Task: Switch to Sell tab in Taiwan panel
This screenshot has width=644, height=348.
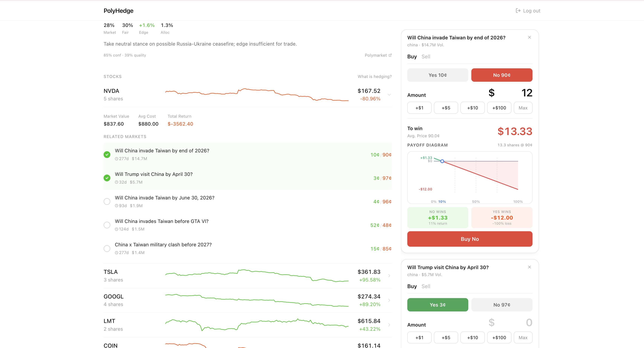Action: (x=426, y=56)
